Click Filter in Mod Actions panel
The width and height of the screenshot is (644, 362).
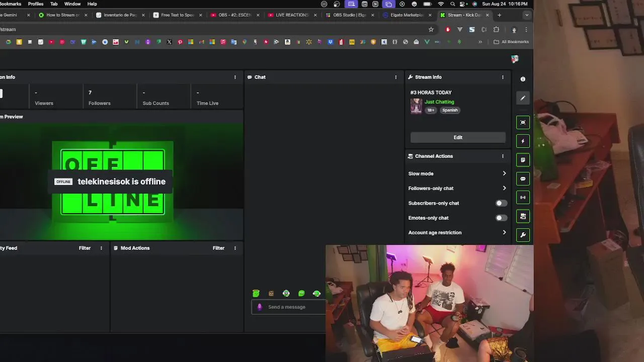coord(218,248)
